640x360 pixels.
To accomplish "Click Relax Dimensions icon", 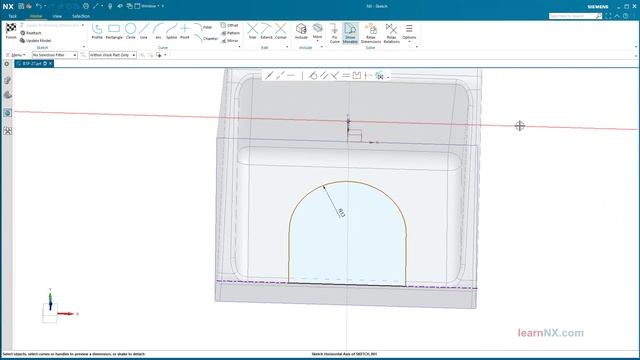I will tap(371, 29).
